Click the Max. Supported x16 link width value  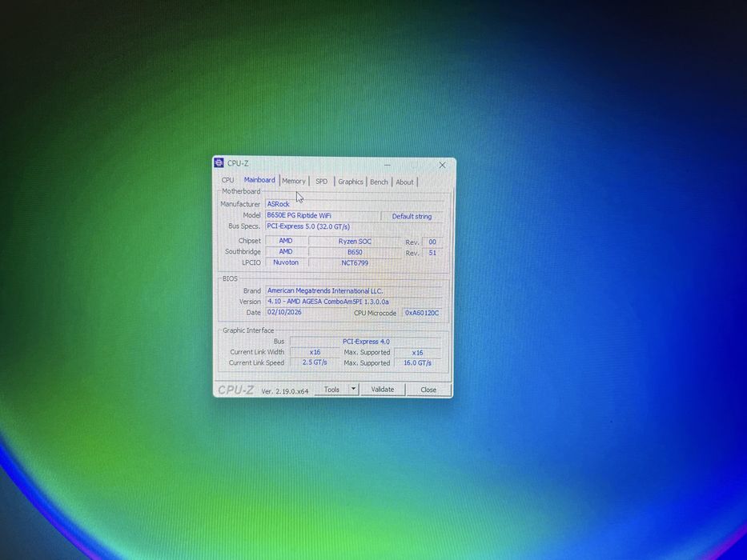pyautogui.click(x=417, y=353)
